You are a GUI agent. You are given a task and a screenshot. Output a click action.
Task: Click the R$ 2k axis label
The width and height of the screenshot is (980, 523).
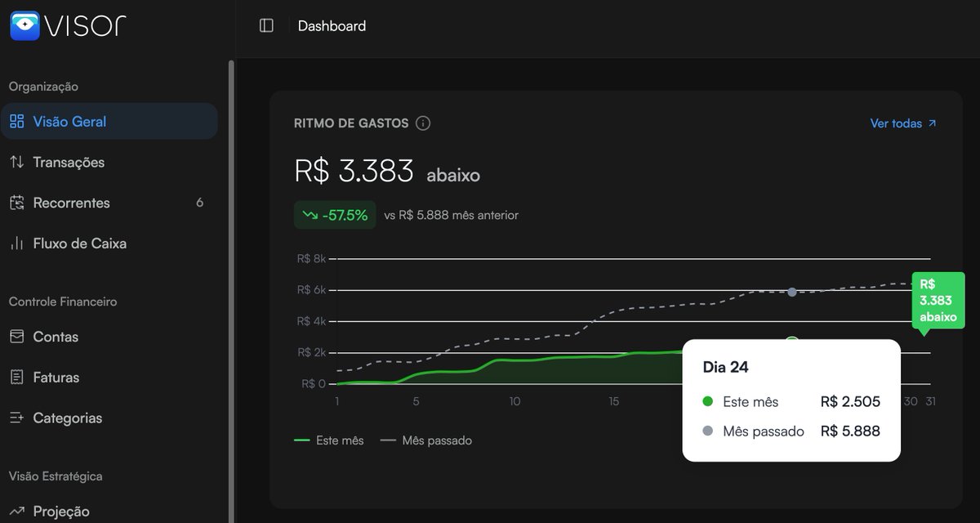point(311,352)
